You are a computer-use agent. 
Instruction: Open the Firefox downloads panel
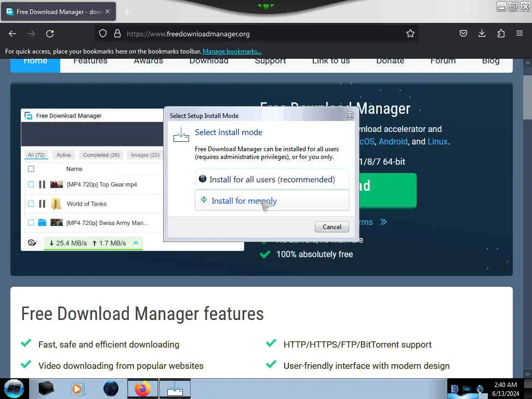[482, 34]
